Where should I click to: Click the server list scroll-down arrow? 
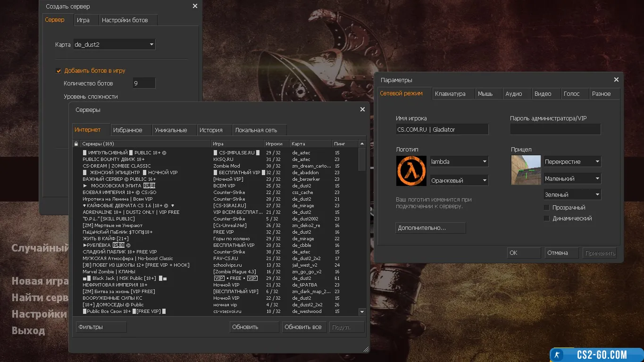point(362,311)
